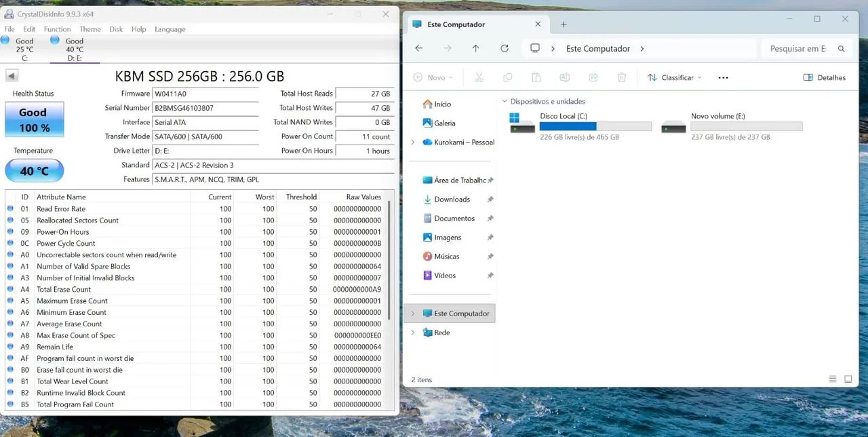Open the Language menu in CrystalDiskInfo

170,29
